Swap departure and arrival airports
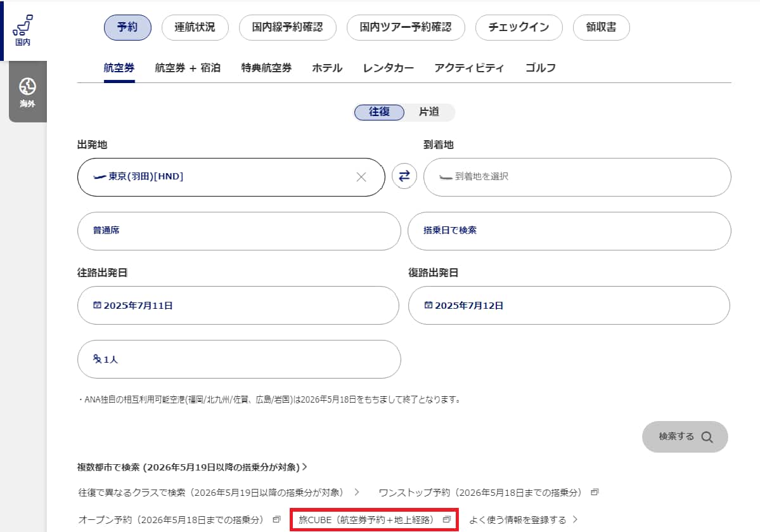760x532 pixels. (404, 176)
